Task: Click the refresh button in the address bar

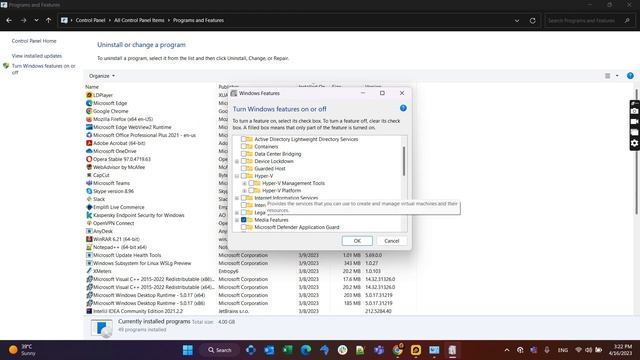Action: click(x=532, y=20)
